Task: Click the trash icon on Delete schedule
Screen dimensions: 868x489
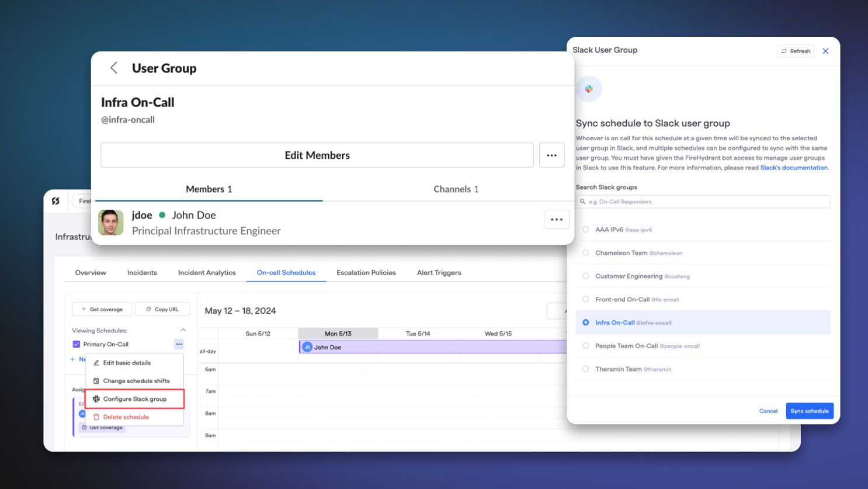Action: click(x=96, y=417)
